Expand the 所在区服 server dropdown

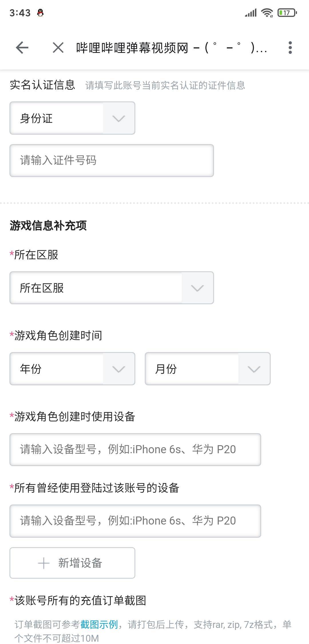112,288
